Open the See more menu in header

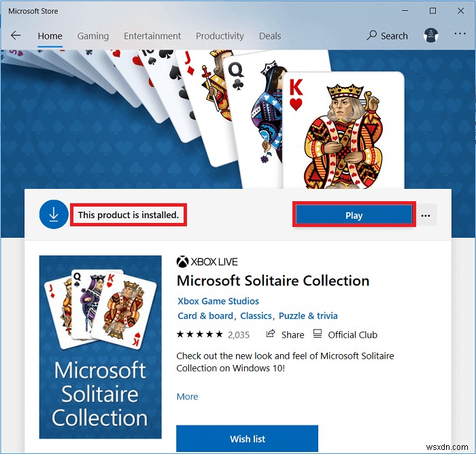[460, 34]
